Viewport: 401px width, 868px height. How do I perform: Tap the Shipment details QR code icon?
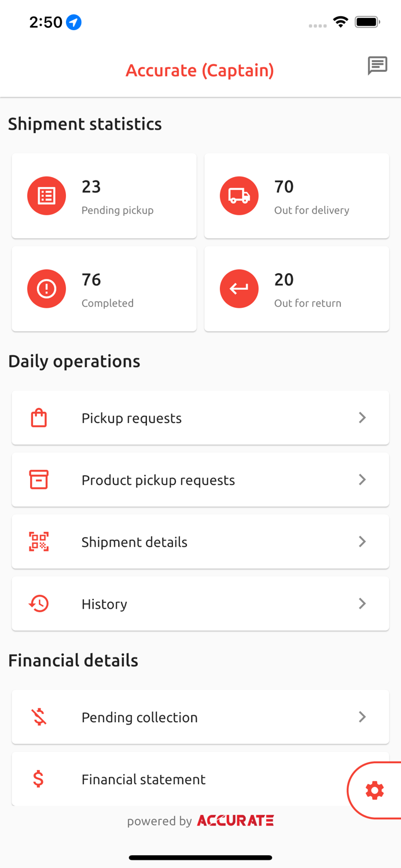pos(38,542)
